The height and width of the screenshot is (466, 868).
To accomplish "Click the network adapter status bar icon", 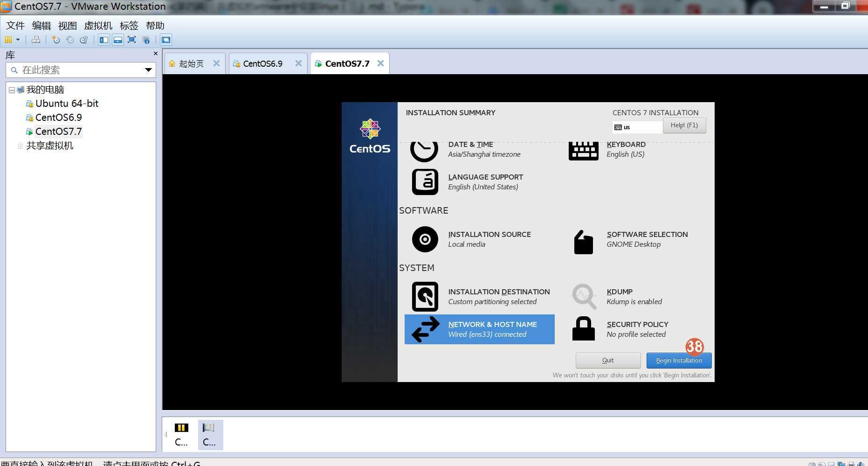I will click(x=841, y=464).
